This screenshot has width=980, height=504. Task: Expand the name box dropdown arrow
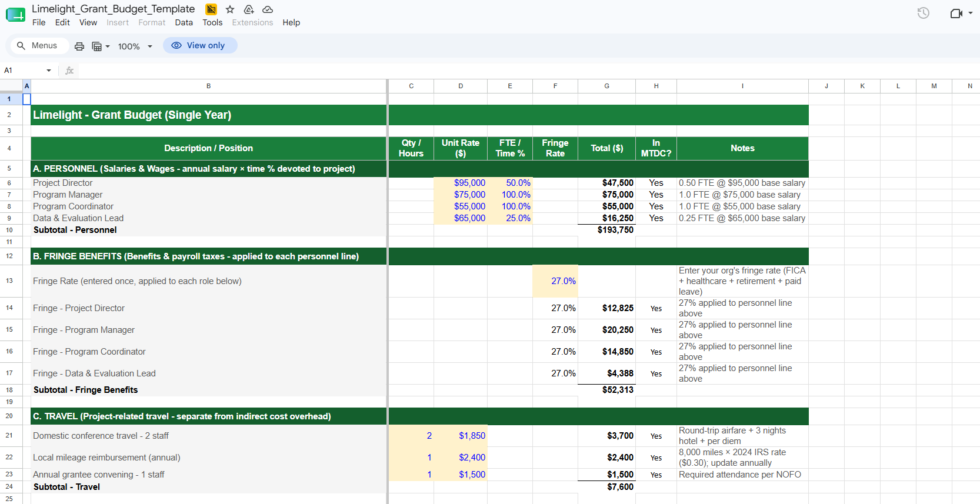click(49, 71)
